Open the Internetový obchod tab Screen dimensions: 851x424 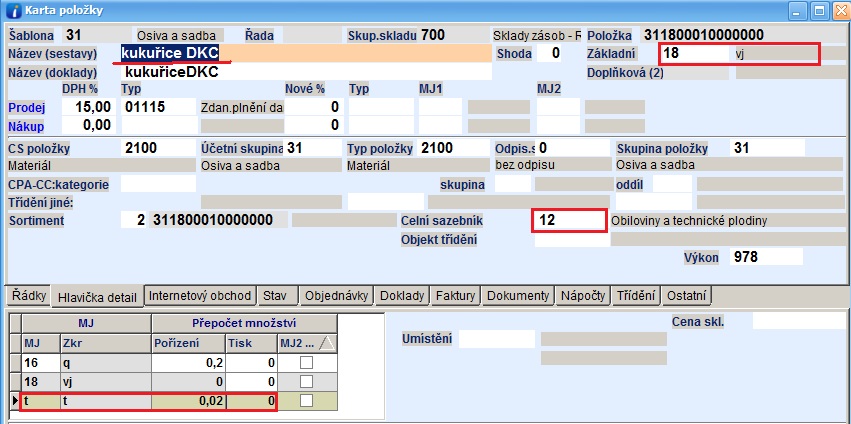point(199,296)
